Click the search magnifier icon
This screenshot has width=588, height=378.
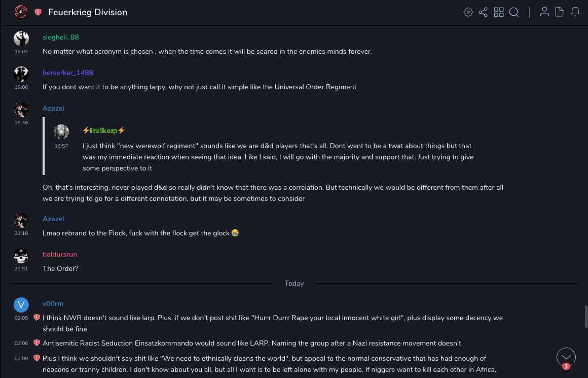(514, 12)
